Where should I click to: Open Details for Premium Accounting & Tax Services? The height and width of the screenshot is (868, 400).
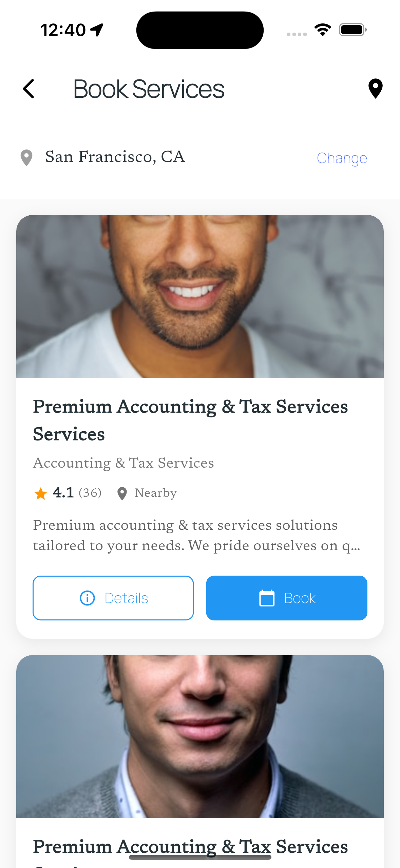click(x=113, y=598)
